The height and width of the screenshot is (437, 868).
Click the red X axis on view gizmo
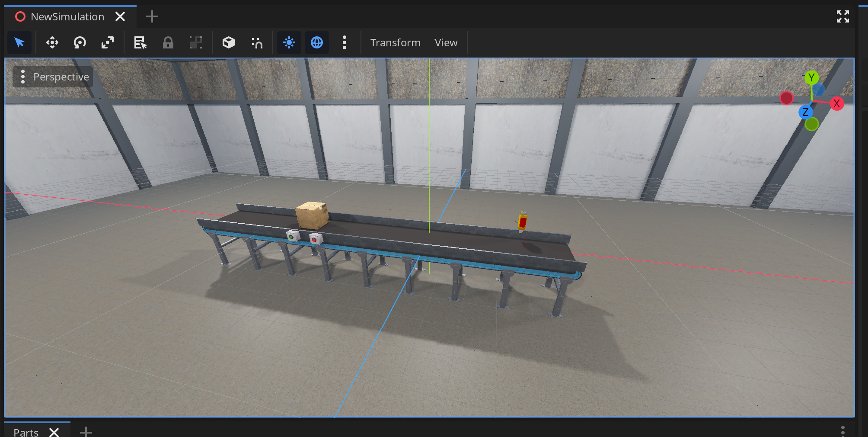(x=837, y=103)
